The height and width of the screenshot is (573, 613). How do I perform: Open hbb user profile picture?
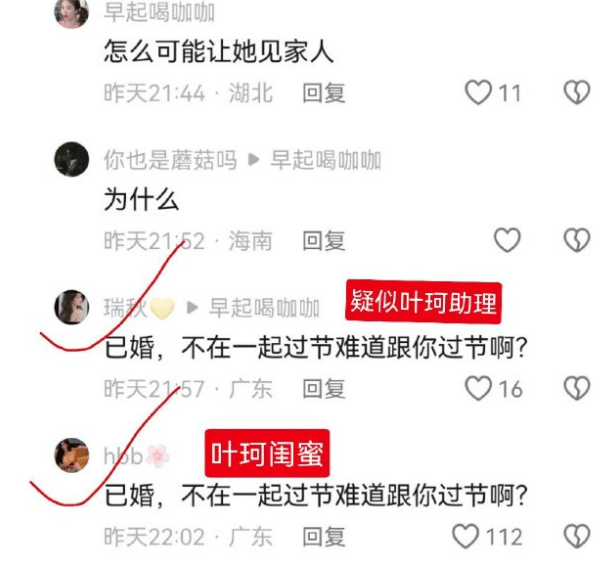point(72,455)
